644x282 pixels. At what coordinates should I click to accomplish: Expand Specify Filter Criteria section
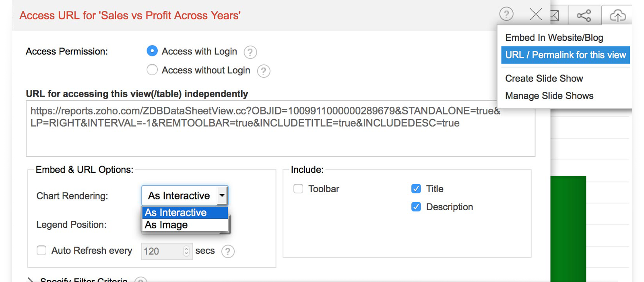tap(31, 280)
